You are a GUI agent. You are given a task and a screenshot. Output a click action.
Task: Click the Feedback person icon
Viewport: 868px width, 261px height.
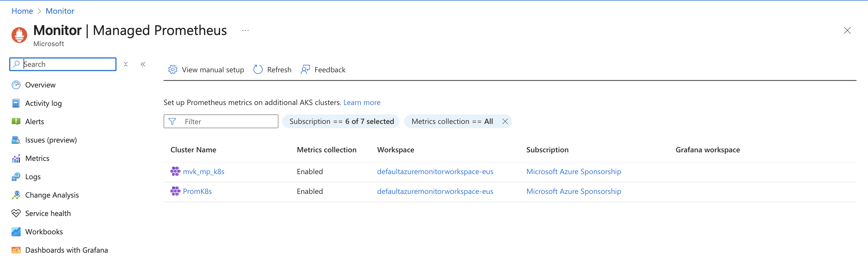pyautogui.click(x=305, y=70)
